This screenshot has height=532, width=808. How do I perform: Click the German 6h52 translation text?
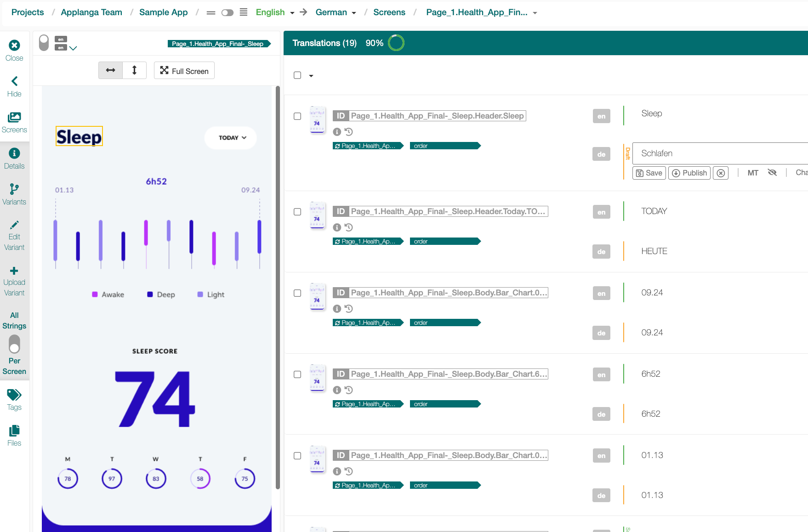tap(651, 414)
